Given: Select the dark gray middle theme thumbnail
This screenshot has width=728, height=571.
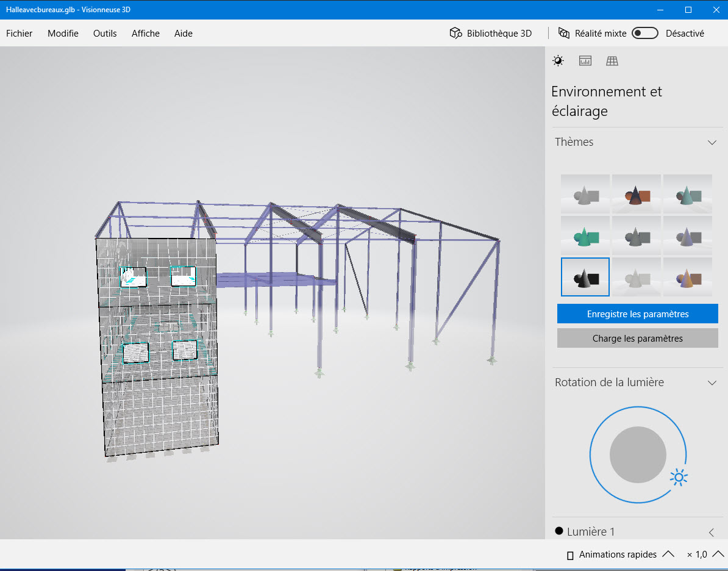Looking at the screenshot, I should pos(637,235).
